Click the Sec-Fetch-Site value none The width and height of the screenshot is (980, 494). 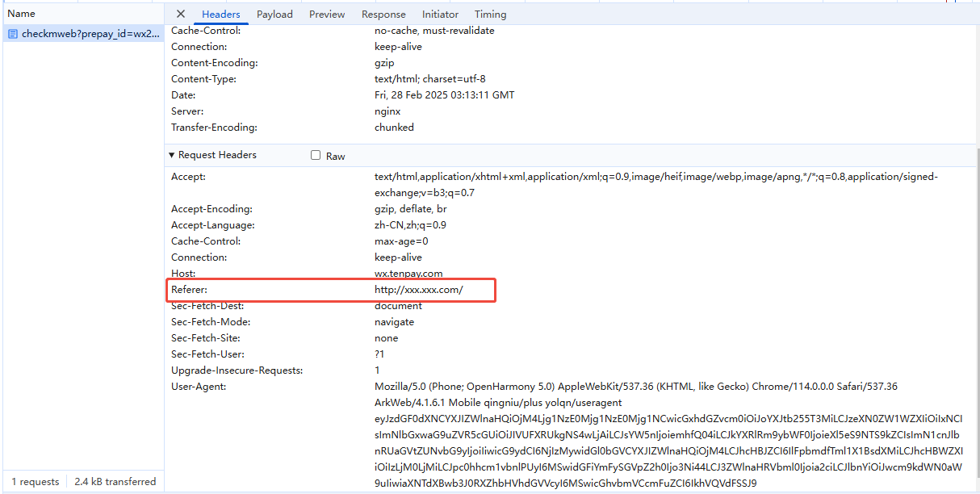[386, 337]
